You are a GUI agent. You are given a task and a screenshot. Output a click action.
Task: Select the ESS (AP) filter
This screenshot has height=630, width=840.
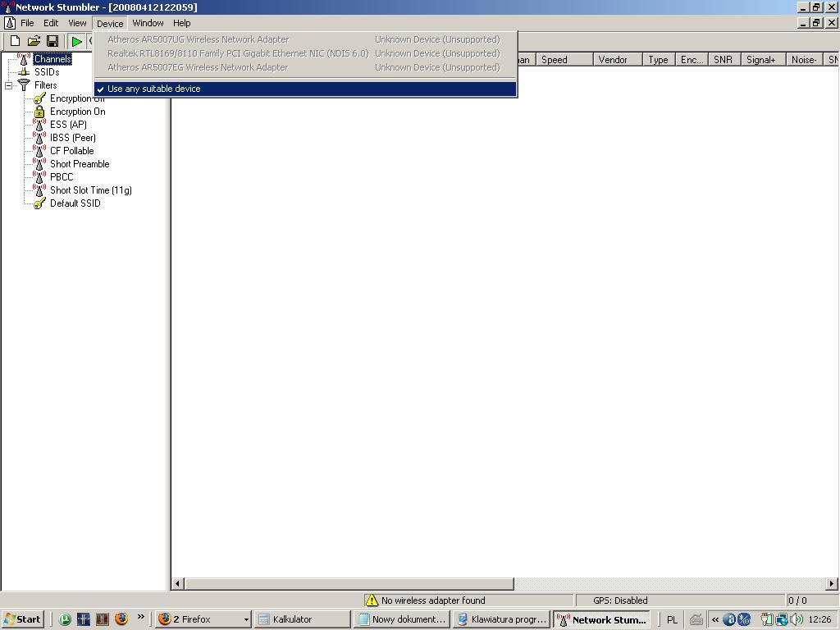coord(68,125)
